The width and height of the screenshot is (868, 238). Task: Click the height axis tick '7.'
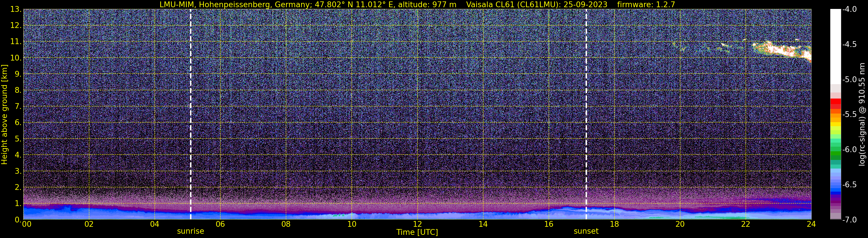pyautogui.click(x=18, y=107)
